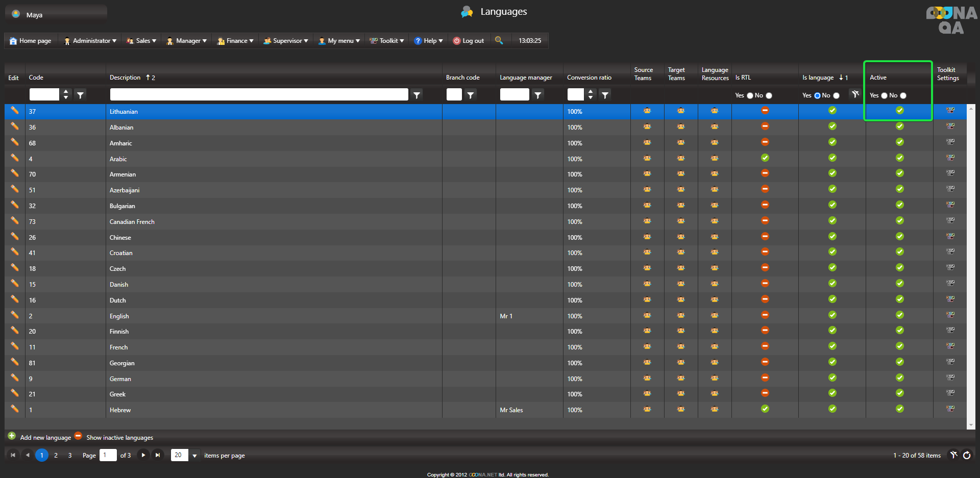Screen dimensions: 980x478
Task: Select No radio under Is language filter
Action: [836, 95]
